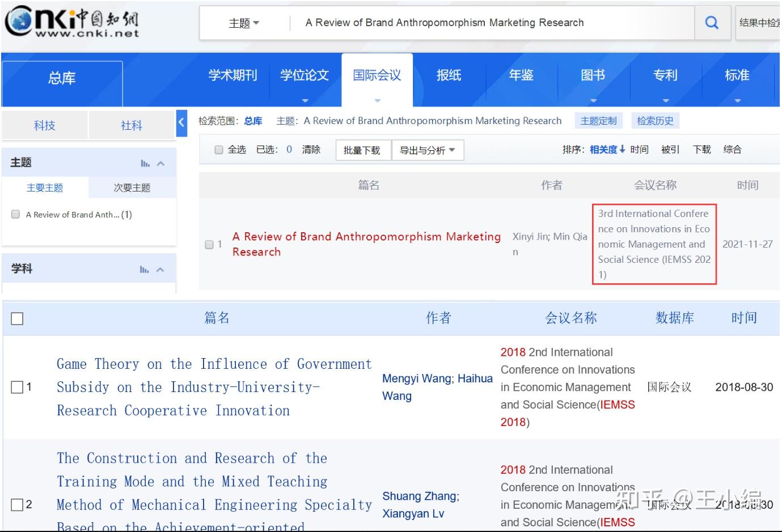Tick the checkbox beside result 1 Game Theory paper

(x=17, y=387)
